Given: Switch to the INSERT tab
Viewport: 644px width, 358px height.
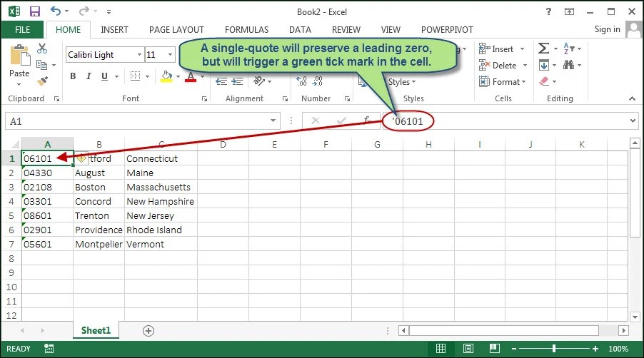Looking at the screenshot, I should click(x=114, y=29).
